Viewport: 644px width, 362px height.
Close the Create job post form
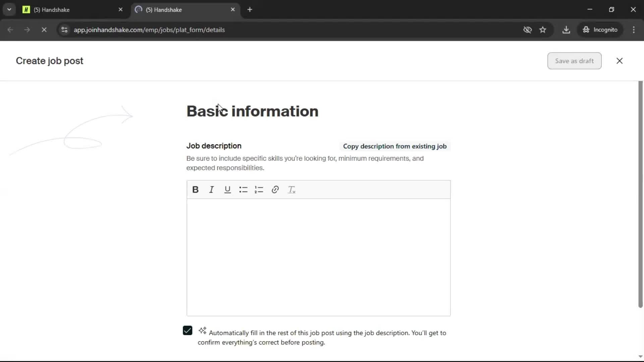[620, 61]
